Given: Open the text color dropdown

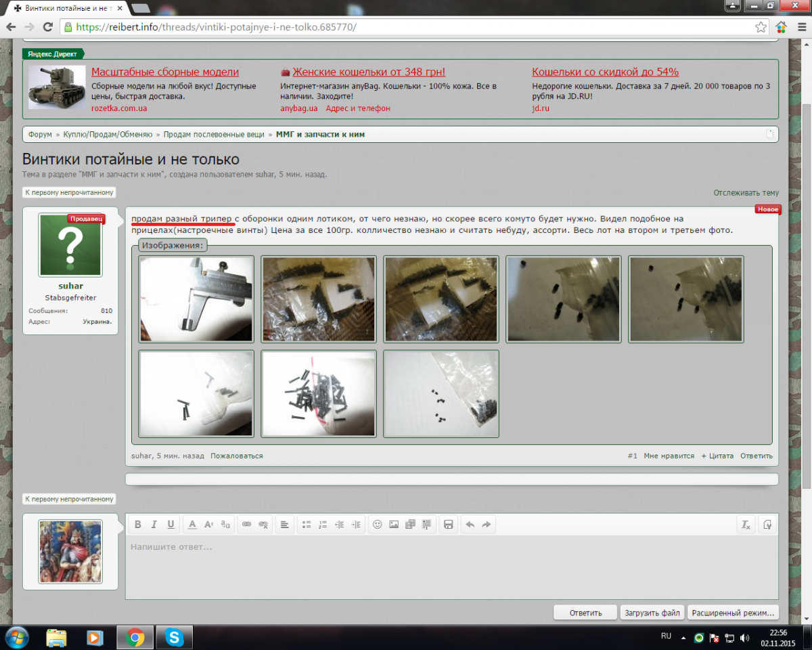Looking at the screenshot, I should [192, 524].
